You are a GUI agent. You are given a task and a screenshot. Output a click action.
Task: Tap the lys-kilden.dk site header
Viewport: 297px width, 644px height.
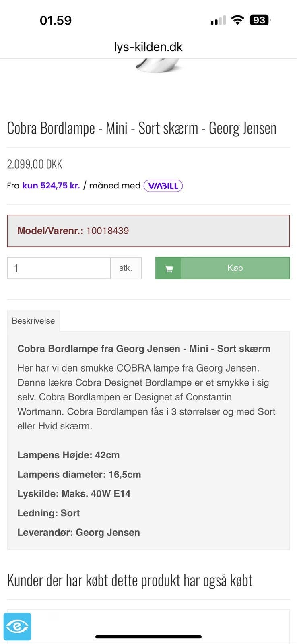click(148, 47)
